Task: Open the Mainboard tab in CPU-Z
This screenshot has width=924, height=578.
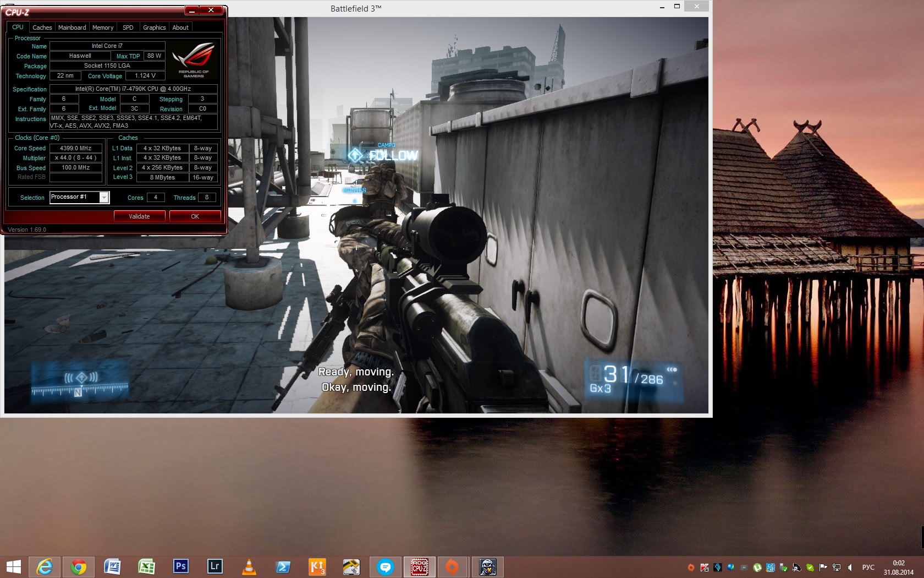Action: pyautogui.click(x=72, y=28)
